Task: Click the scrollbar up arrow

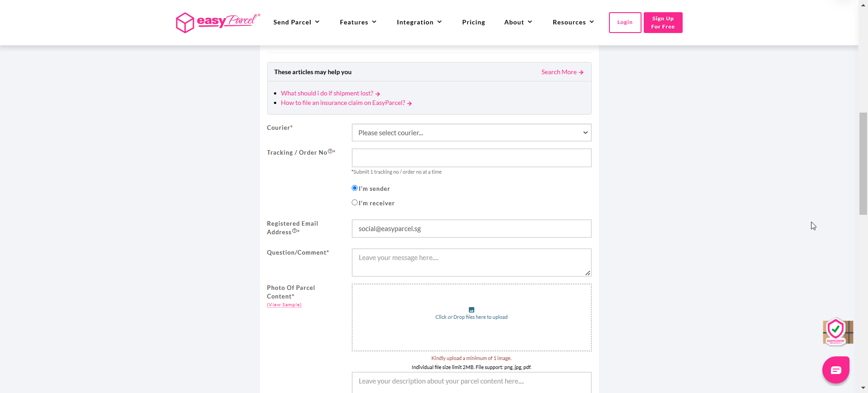Action: [x=863, y=5]
